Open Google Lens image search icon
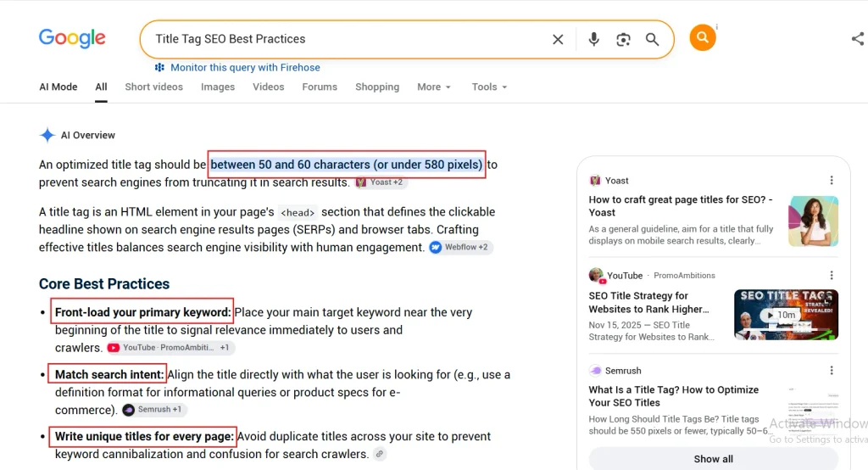868x470 pixels. click(623, 39)
